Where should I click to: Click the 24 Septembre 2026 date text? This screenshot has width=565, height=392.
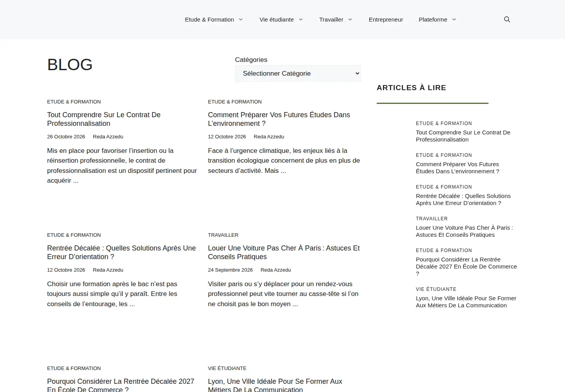230,270
